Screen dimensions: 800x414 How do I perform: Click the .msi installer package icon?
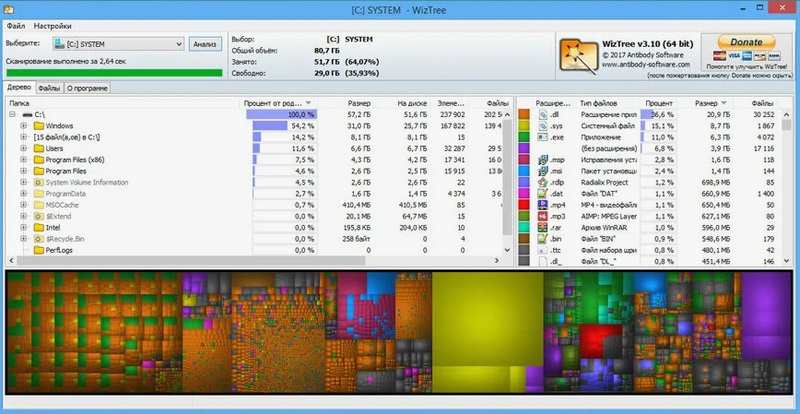click(x=544, y=171)
